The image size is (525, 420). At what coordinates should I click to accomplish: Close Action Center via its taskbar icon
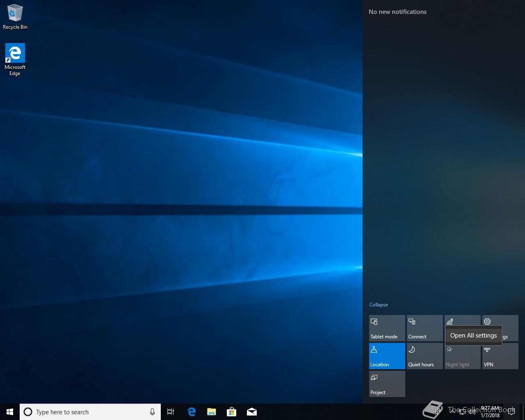pyautogui.click(x=511, y=412)
